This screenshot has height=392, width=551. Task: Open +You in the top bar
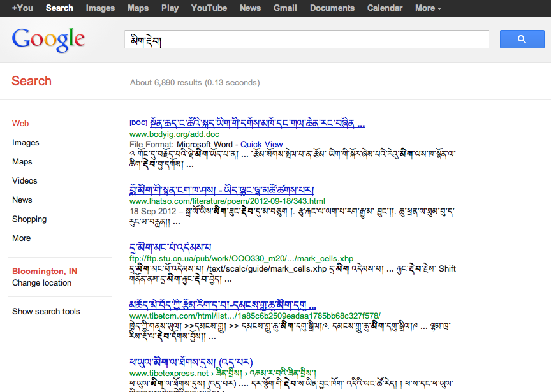22,8
